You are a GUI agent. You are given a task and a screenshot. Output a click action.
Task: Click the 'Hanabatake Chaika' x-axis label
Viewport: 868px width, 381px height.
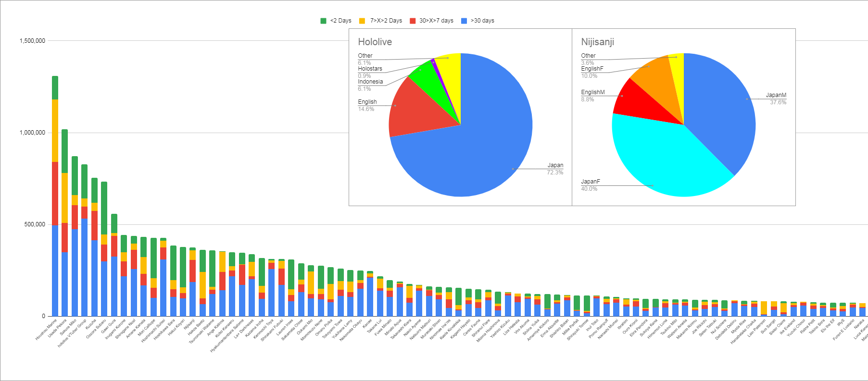pos(743,332)
